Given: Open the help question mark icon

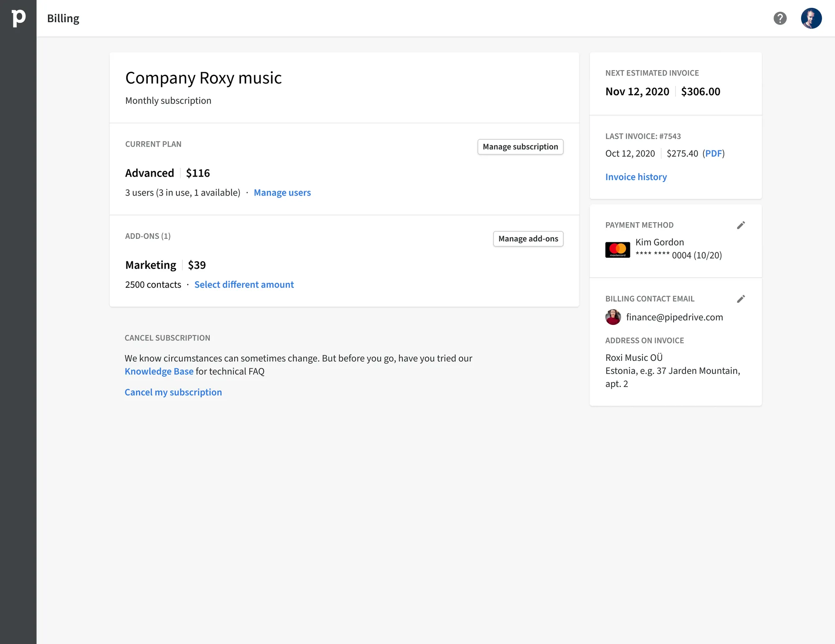Looking at the screenshot, I should pyautogui.click(x=780, y=18).
